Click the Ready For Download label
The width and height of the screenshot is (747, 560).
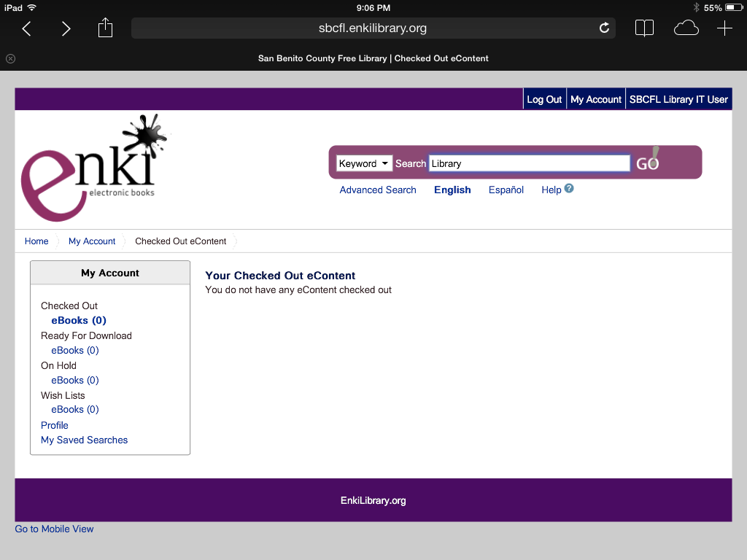coord(86,335)
